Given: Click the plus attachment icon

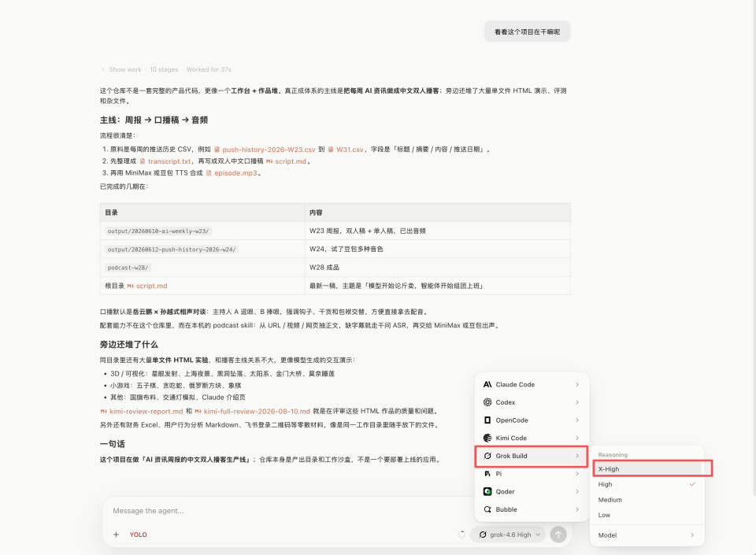Looking at the screenshot, I should pos(117,535).
